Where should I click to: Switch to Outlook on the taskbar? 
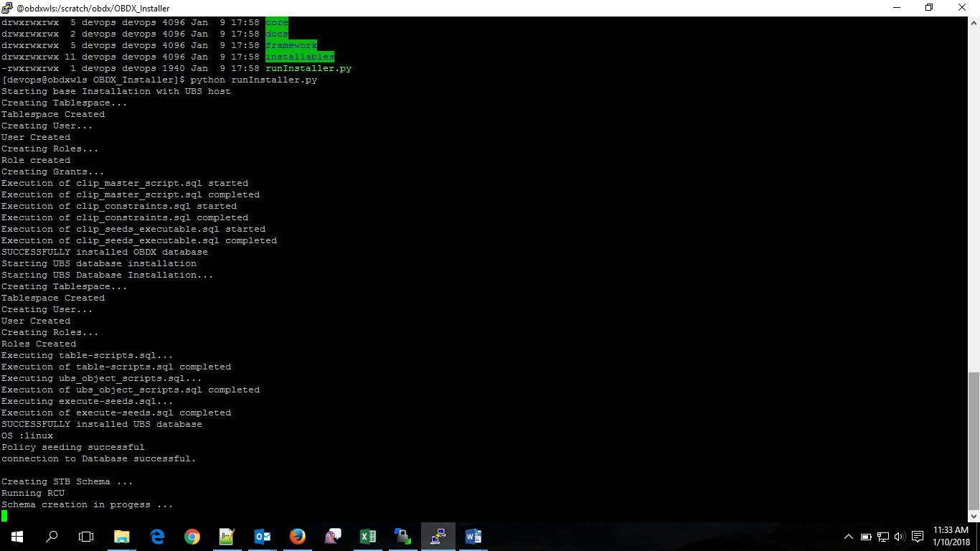(262, 536)
